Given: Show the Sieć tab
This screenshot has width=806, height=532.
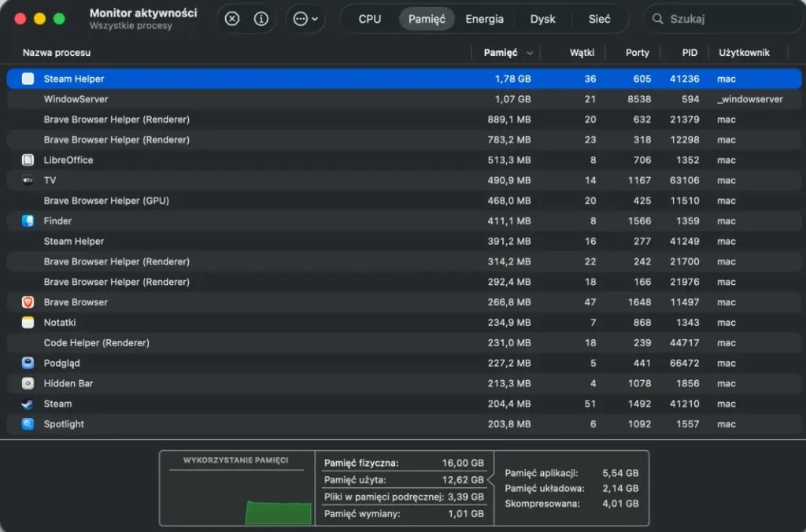Looking at the screenshot, I should coord(599,19).
